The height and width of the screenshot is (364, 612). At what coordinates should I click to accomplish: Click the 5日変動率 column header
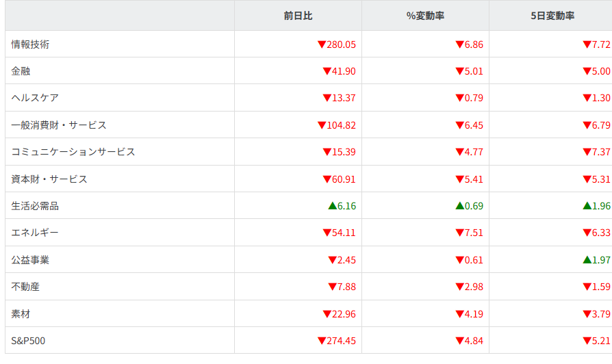[552, 15]
